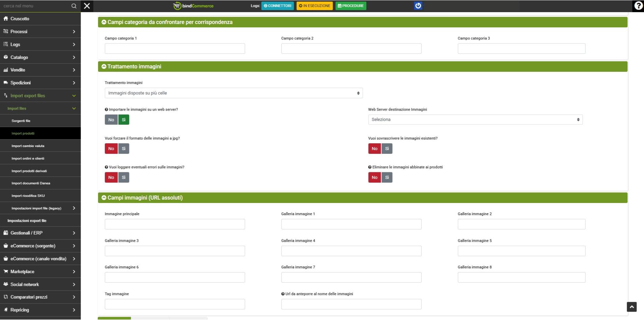Click help icon beside 'Importare le immagini' label
644x320 pixels.
pyautogui.click(x=106, y=110)
